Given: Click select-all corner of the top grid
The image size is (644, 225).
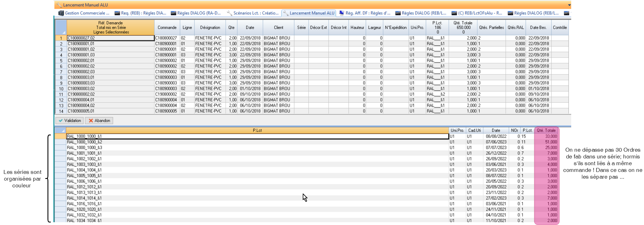Looking at the screenshot, I should [x=61, y=28].
